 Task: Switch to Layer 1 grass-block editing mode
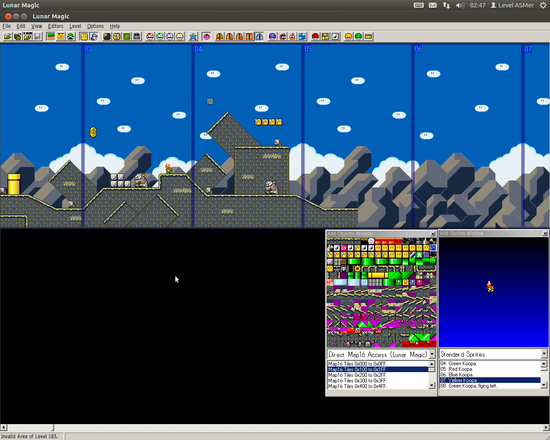coord(51,36)
